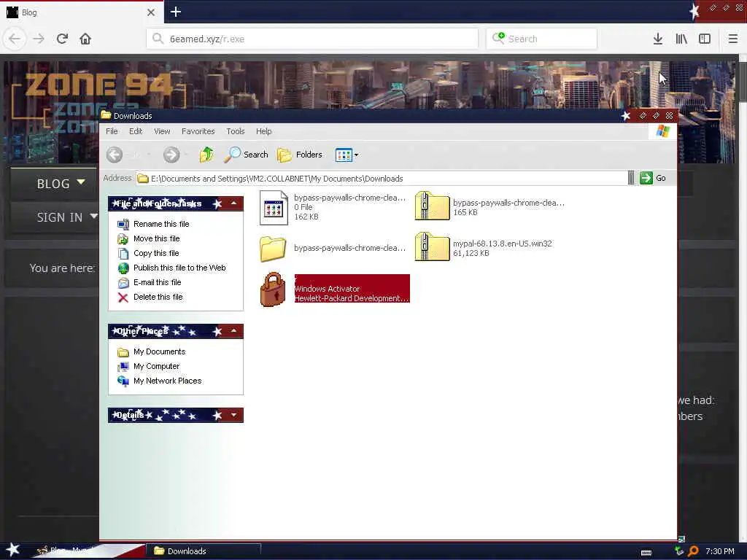Open the View menu
The width and height of the screenshot is (747, 560).
coord(162,131)
